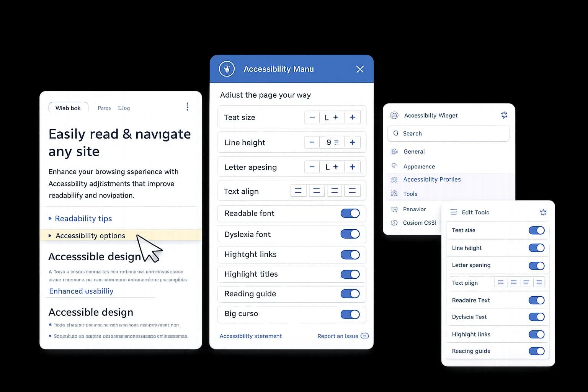Toggle the Dyslexia font switch

point(350,234)
